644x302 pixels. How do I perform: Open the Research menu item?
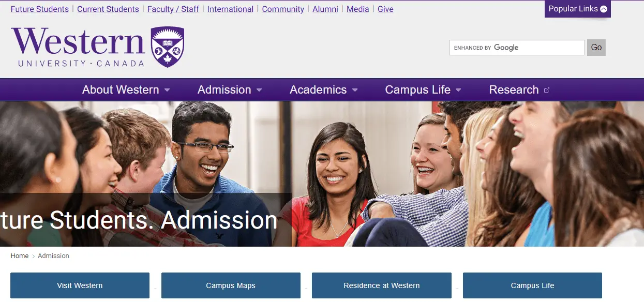[514, 90]
